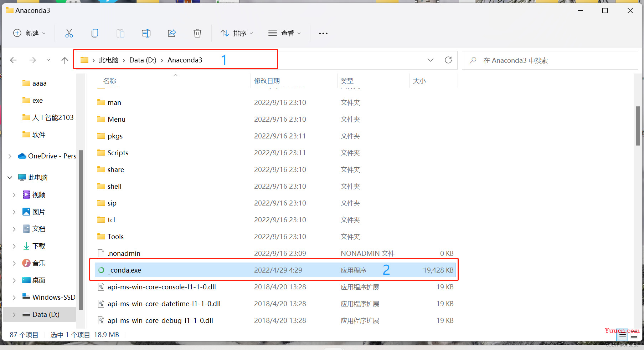Open the three-dot more options menu
644x350 pixels.
(x=323, y=34)
